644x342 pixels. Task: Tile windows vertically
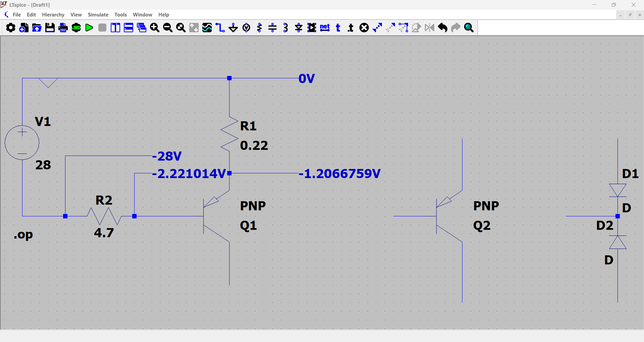(115, 28)
